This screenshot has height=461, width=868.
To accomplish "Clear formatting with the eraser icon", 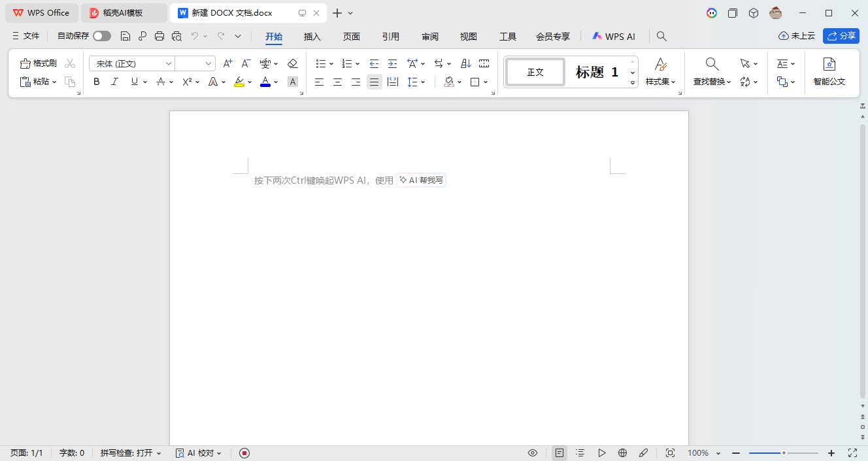I will 292,63.
